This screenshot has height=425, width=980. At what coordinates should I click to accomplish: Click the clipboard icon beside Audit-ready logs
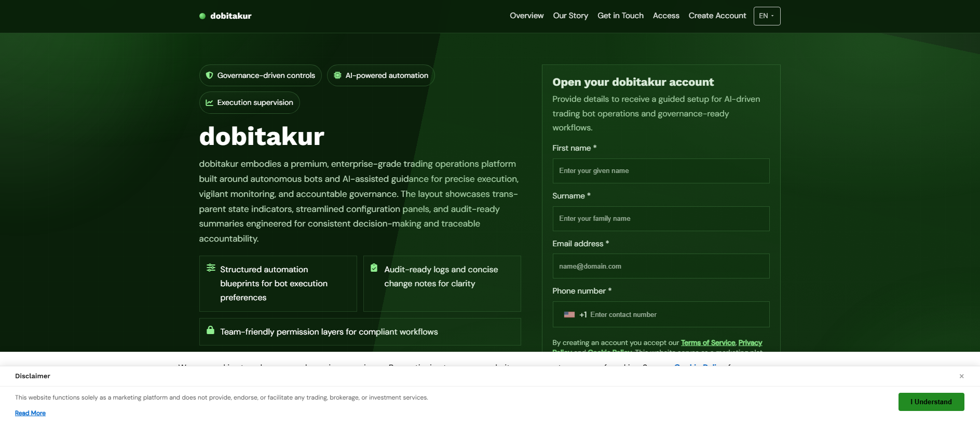click(374, 268)
